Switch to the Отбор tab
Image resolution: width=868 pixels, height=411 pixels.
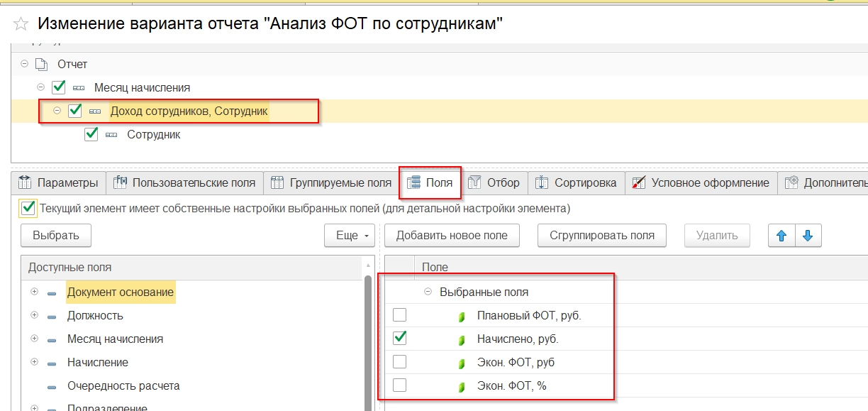click(495, 182)
